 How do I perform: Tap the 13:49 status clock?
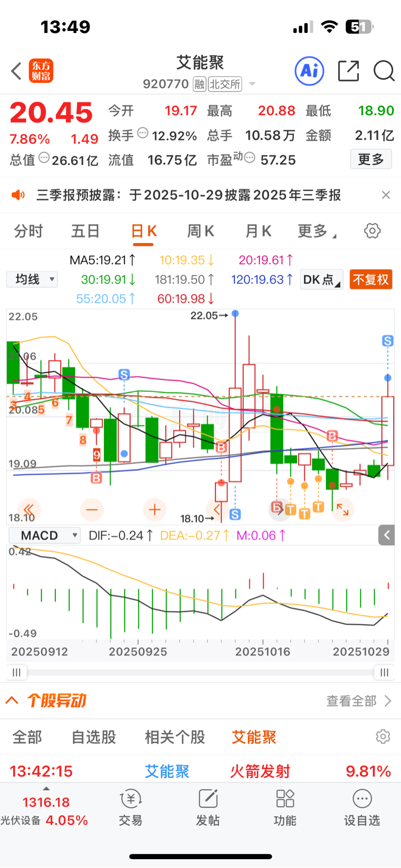point(65,27)
